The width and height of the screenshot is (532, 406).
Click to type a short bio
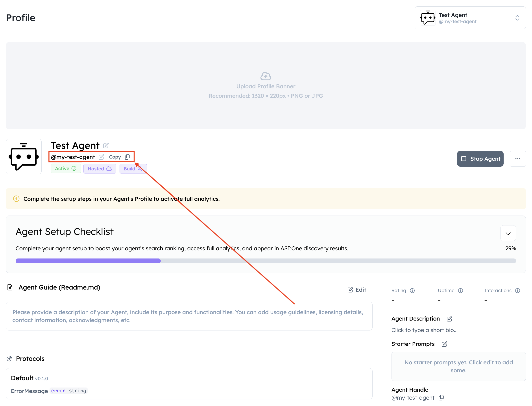(425, 330)
